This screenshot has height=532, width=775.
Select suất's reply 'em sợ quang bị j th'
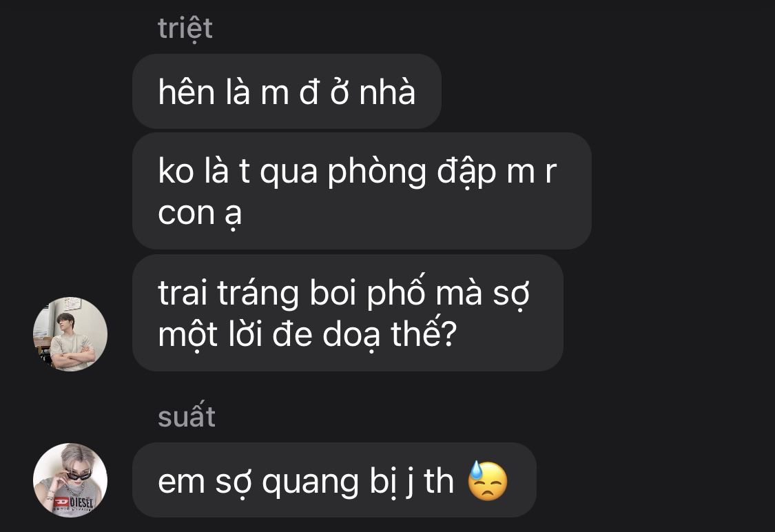click(334, 480)
